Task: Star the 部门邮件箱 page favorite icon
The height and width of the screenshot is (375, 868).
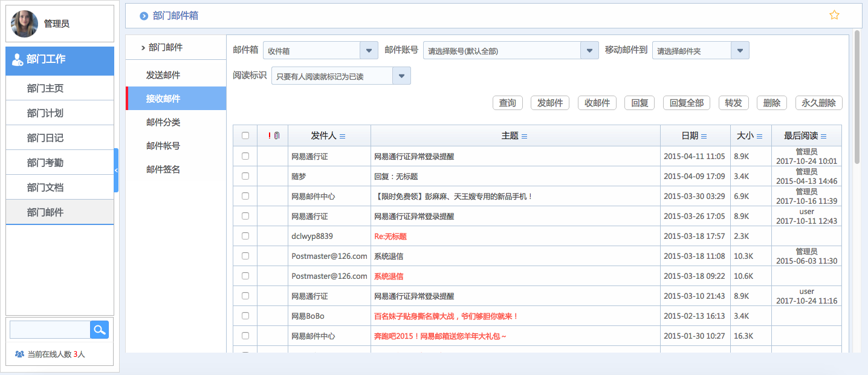Action: tap(834, 15)
